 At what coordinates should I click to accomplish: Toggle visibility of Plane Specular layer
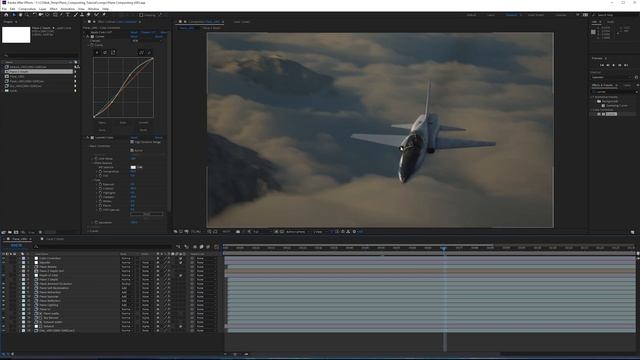[4, 296]
